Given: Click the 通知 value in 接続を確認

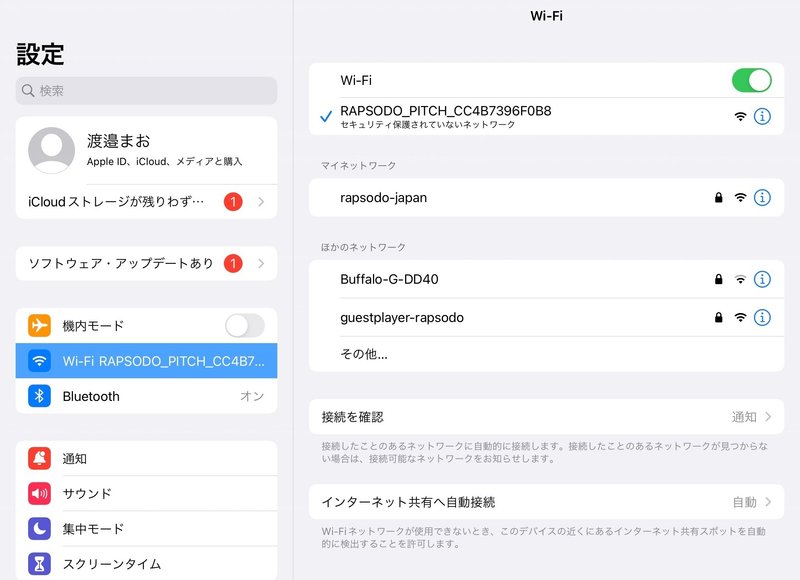Looking at the screenshot, I should click(744, 417).
